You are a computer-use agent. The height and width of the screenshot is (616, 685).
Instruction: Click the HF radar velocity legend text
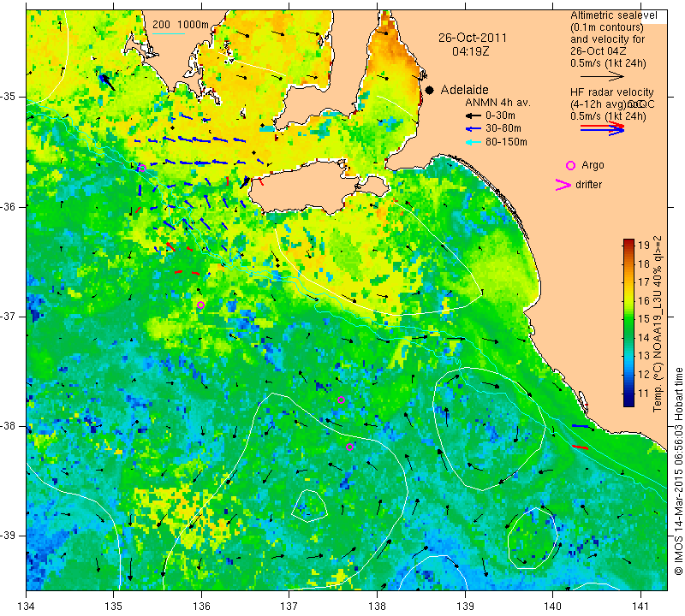(611, 92)
